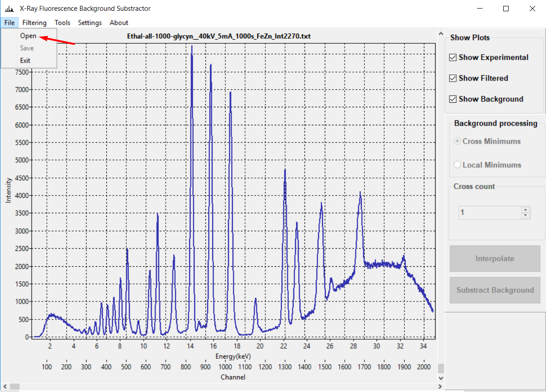Viewport: 546px width, 392px height.
Task: Choose Open from the File menu
Action: click(x=29, y=36)
